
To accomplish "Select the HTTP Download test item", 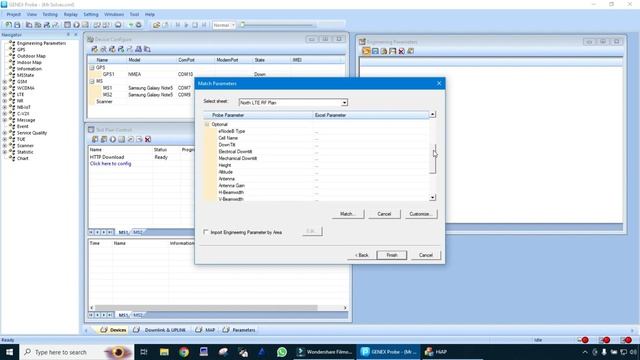I will click(x=107, y=157).
